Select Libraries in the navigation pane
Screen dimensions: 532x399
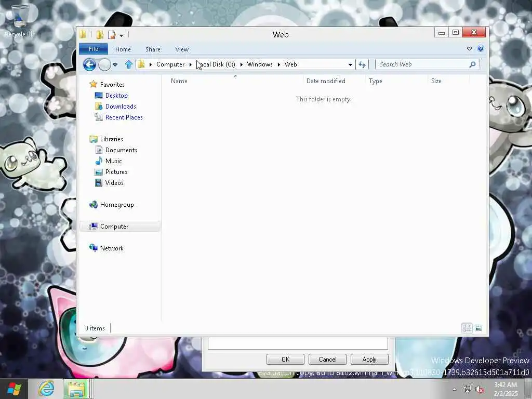(x=111, y=139)
